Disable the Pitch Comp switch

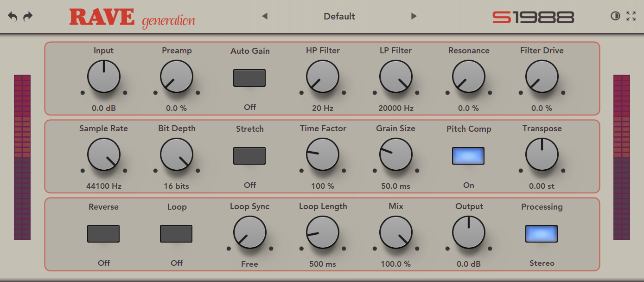[468, 156]
